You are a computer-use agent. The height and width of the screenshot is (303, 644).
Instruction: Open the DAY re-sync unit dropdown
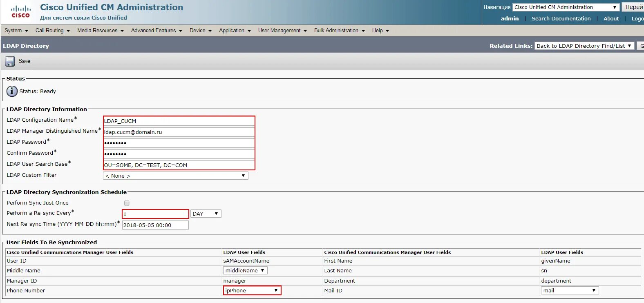tap(206, 214)
